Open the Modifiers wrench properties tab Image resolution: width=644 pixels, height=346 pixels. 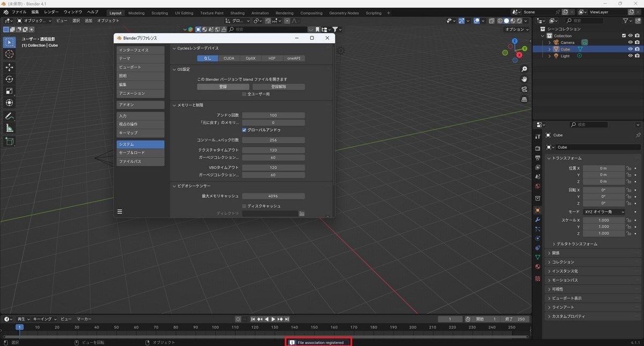pyautogui.click(x=537, y=220)
